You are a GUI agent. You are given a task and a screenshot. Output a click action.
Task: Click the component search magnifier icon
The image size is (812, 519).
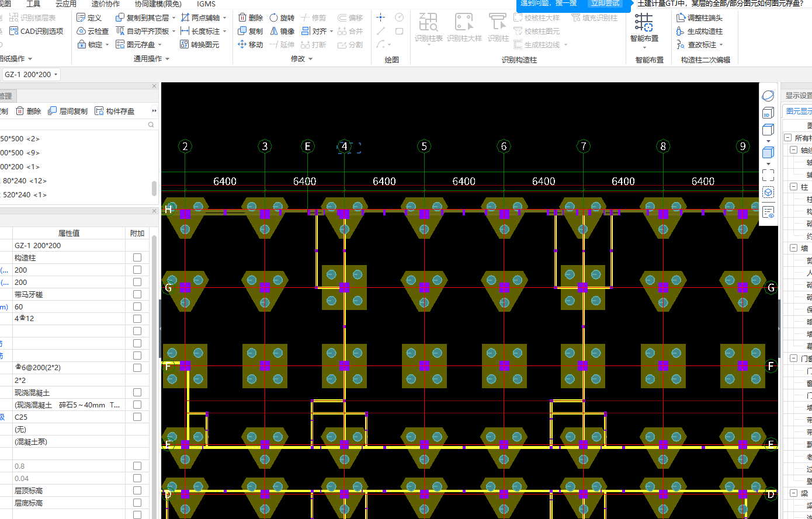[x=151, y=125]
